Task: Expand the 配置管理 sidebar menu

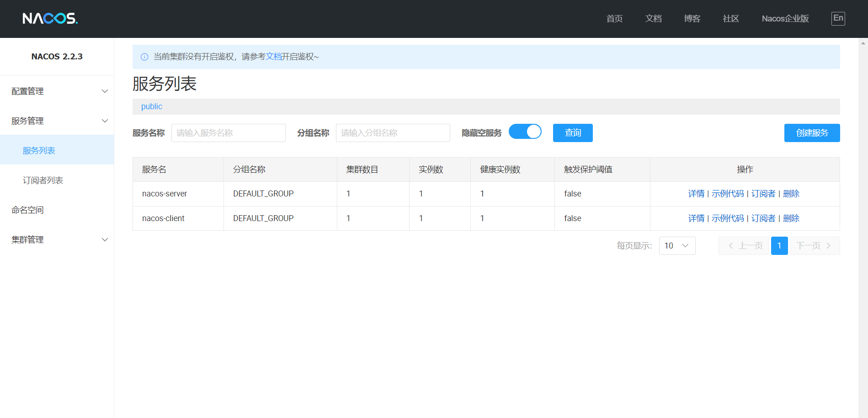Action: (57, 91)
